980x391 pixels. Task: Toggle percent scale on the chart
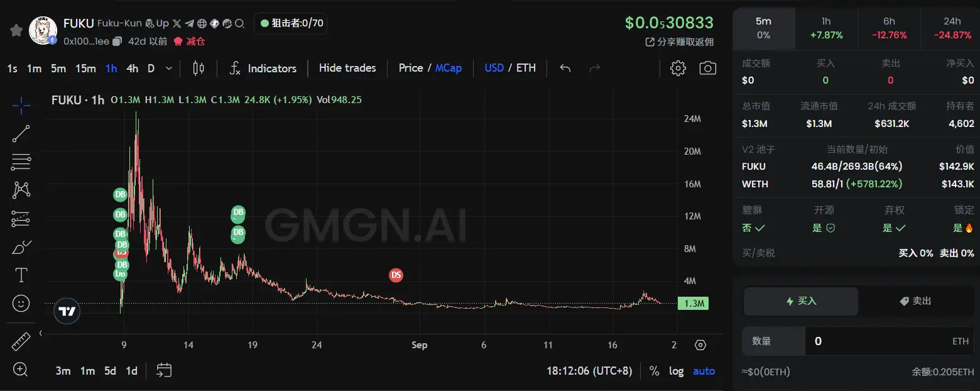point(654,371)
